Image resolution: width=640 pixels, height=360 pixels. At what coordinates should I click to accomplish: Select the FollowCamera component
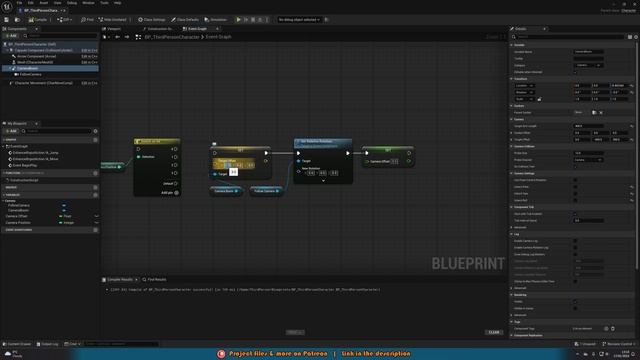pos(30,74)
